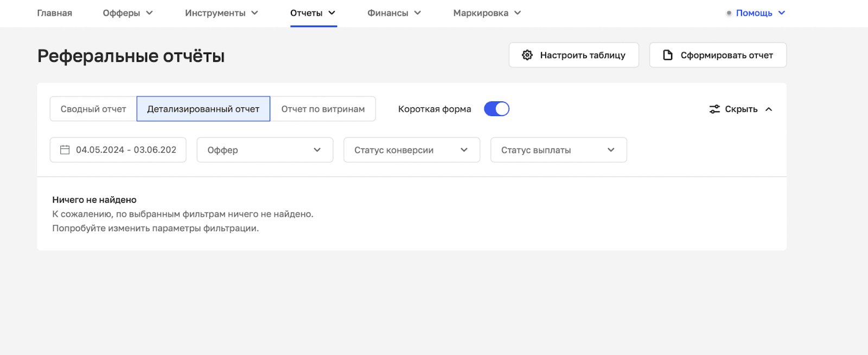Open the Инструменты menu

coord(221,13)
